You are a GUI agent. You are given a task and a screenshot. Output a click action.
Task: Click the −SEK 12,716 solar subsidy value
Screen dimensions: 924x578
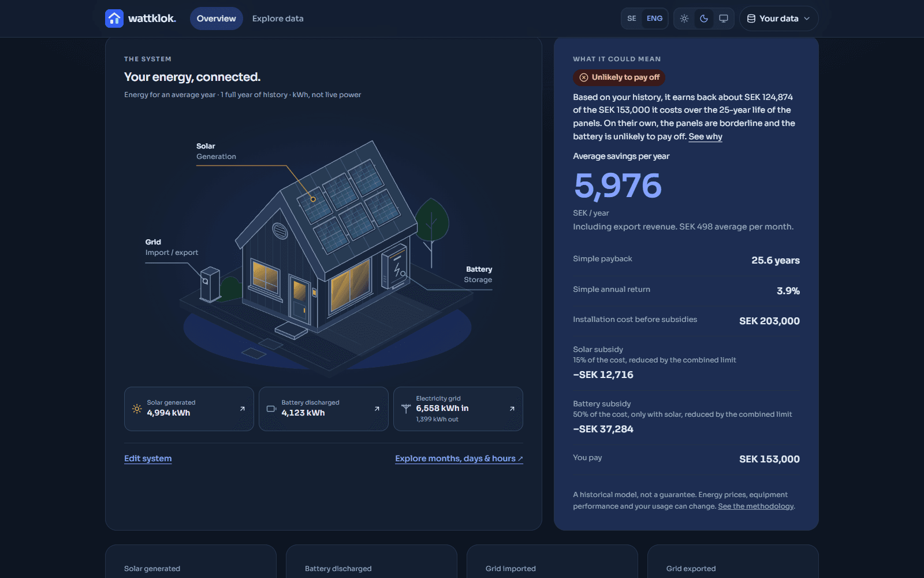pyautogui.click(x=603, y=375)
